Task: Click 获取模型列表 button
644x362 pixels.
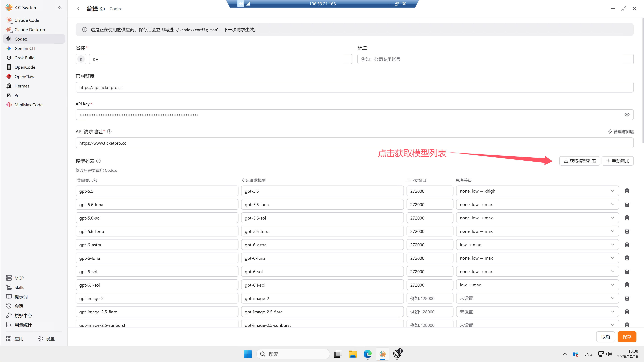Action: click(579, 161)
